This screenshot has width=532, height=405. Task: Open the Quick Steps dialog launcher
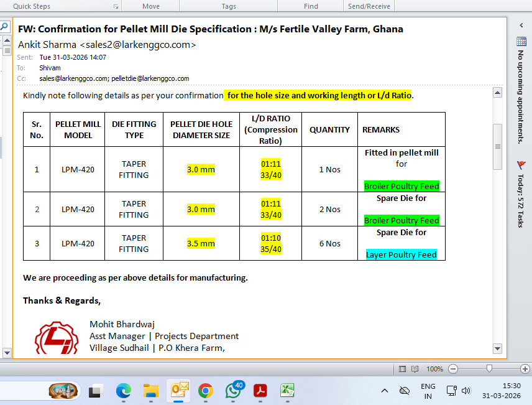pyautogui.click(x=116, y=6)
